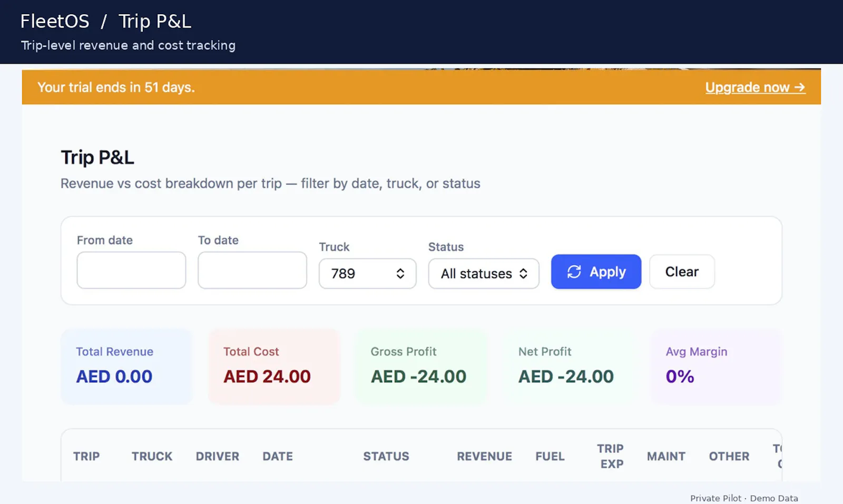Click the Apply filters button

coord(596,272)
